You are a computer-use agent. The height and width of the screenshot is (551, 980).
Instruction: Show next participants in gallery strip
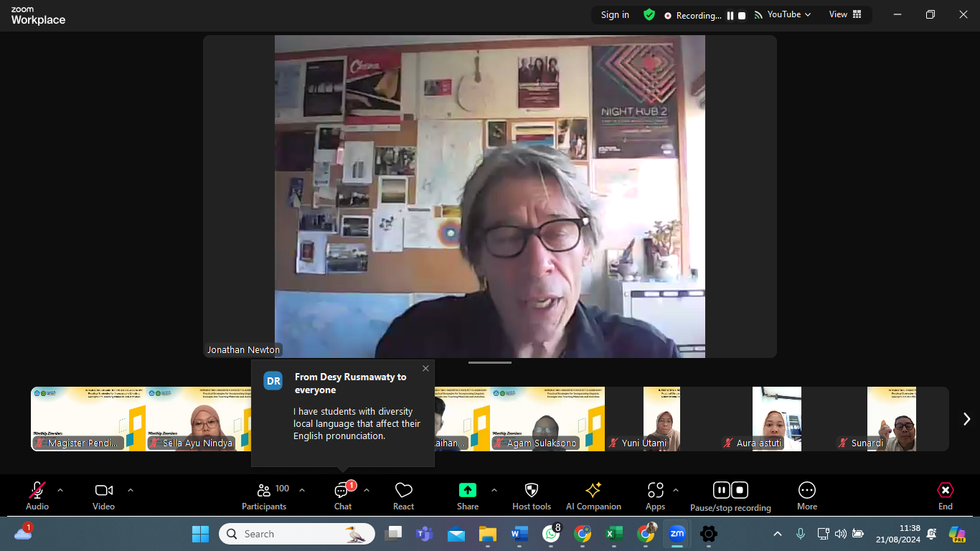(966, 419)
